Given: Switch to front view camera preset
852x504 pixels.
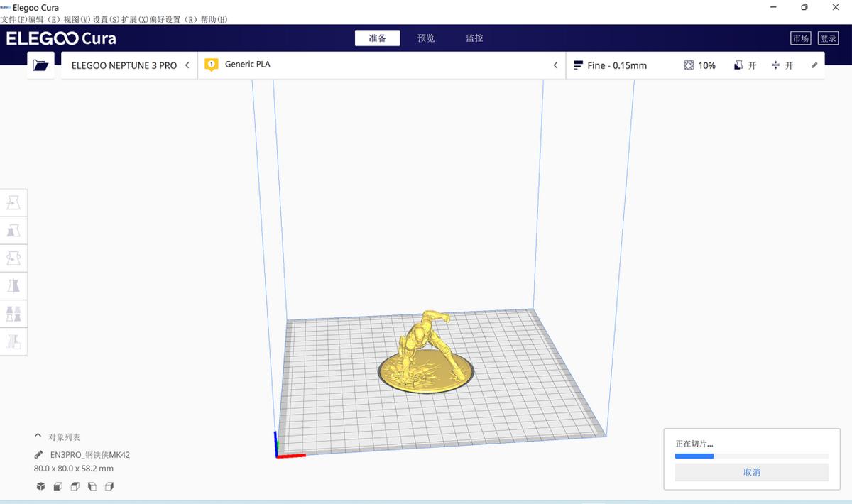Looking at the screenshot, I should click(58, 486).
